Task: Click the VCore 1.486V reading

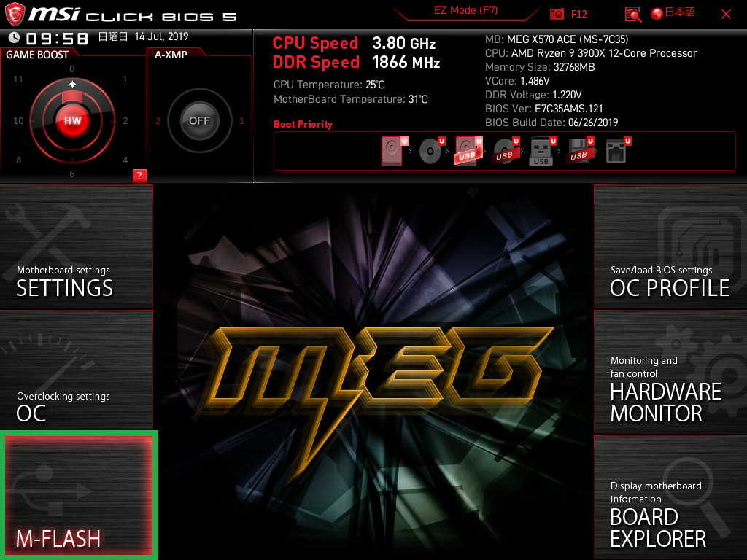Action: [517, 81]
